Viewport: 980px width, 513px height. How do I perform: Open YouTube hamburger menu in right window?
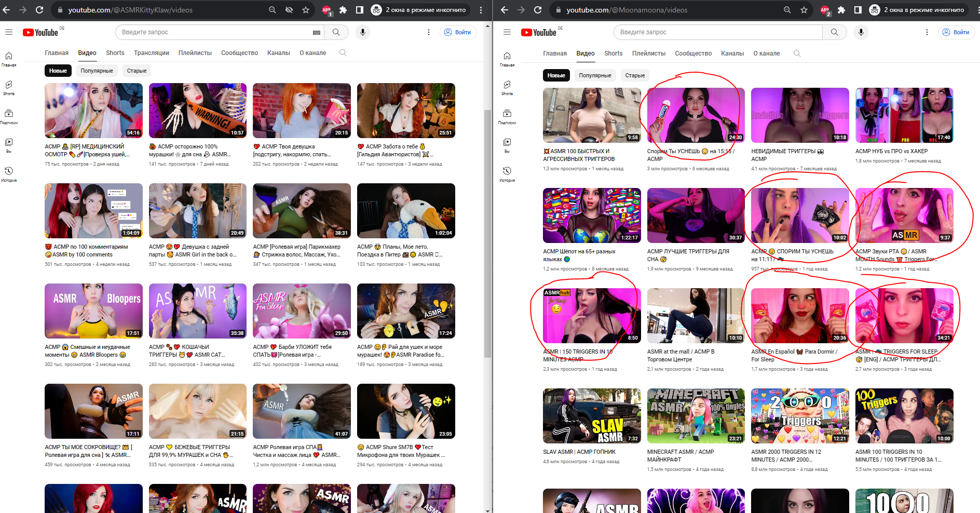pyautogui.click(x=507, y=32)
